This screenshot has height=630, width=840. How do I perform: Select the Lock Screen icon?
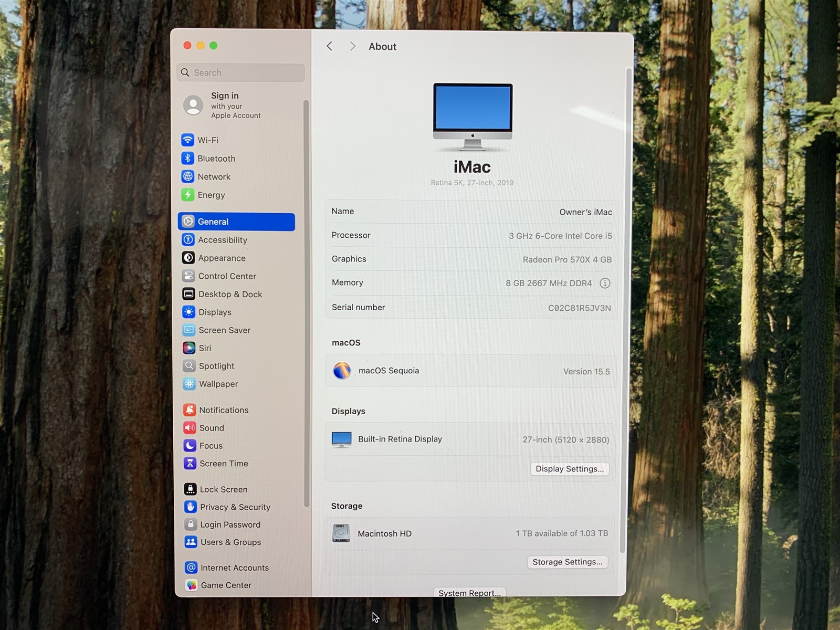[x=191, y=489]
